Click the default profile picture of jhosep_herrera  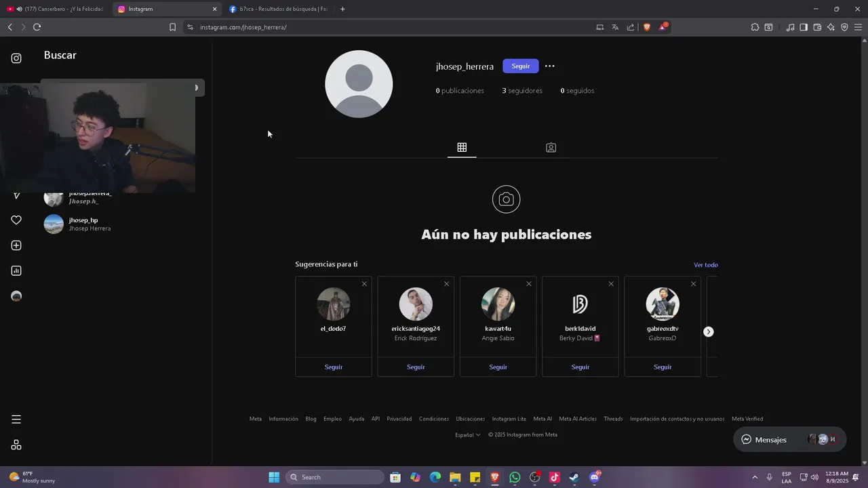[359, 84]
